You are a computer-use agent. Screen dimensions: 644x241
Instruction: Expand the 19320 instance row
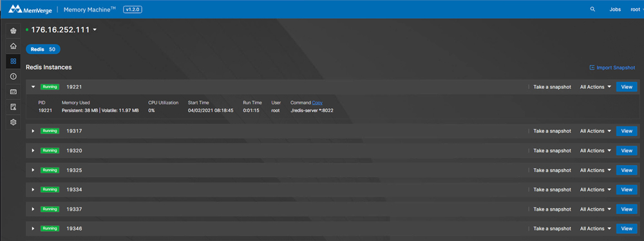click(x=33, y=151)
